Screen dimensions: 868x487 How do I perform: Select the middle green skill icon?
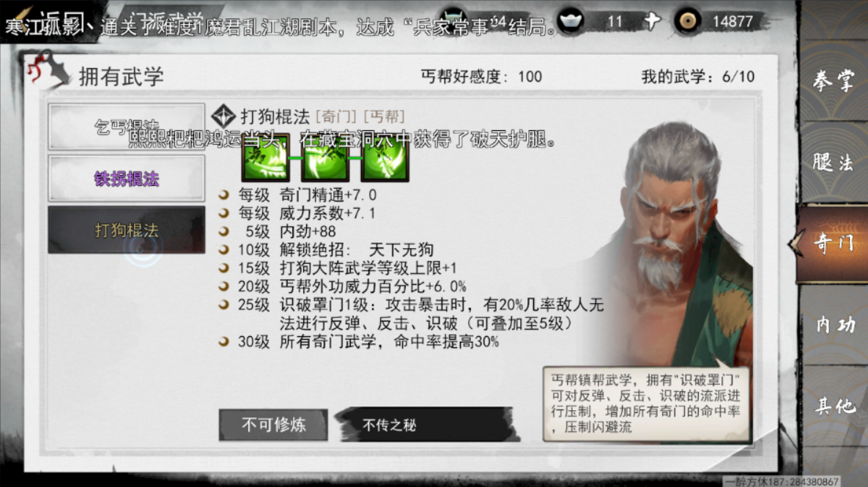325,158
